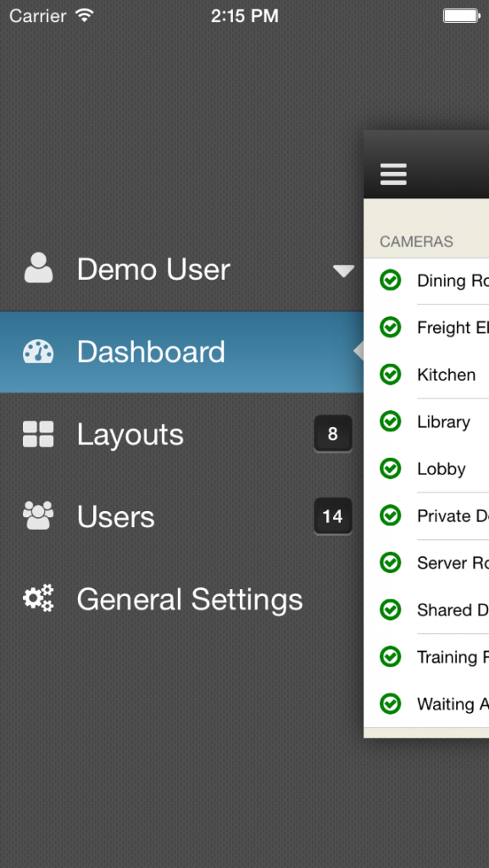This screenshot has height=868, width=489.
Task: Toggle the Kitchen camera status checkmark
Action: pyautogui.click(x=390, y=374)
